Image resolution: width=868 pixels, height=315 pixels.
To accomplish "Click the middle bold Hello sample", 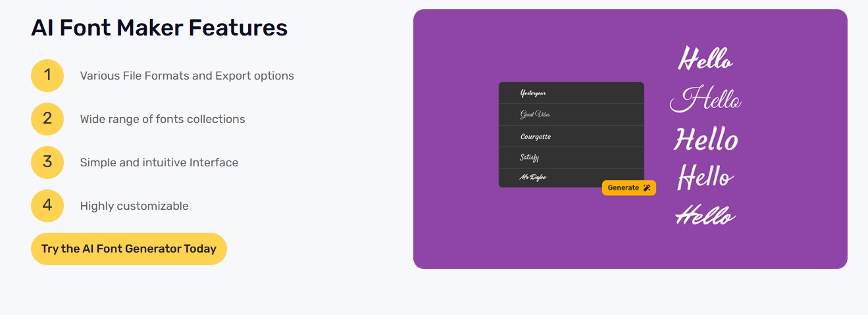I will click(705, 139).
